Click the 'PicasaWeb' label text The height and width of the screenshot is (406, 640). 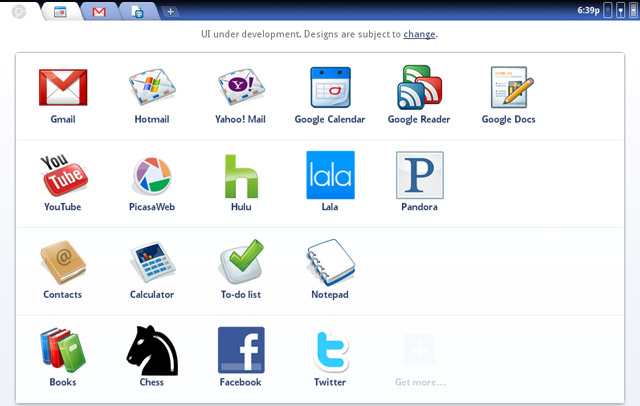(152, 207)
